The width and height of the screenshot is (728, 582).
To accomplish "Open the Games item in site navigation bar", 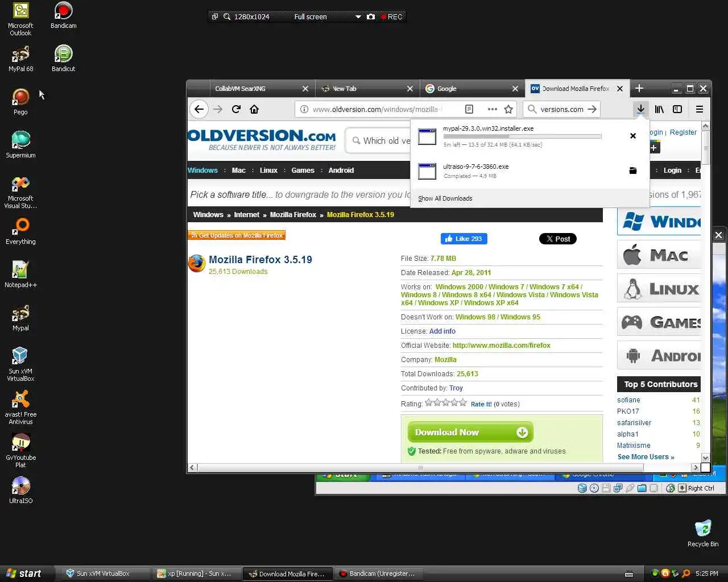I will coord(303,171).
